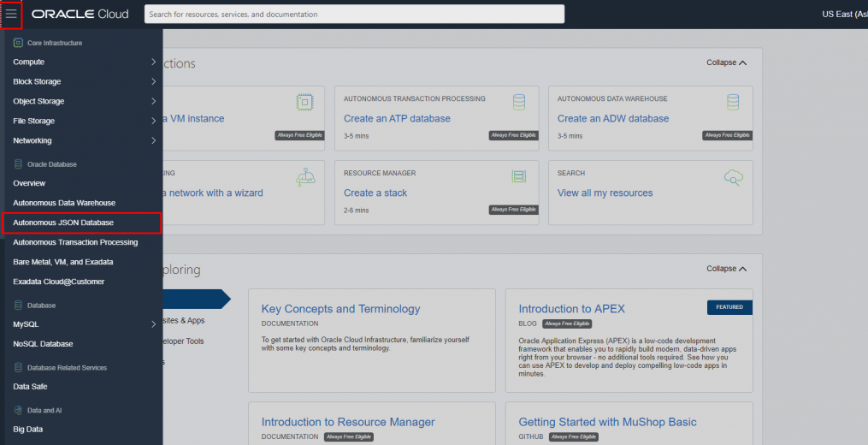Viewport: 868px width, 445px height.
Task: Click the Data and AI section icon
Action: (x=18, y=410)
